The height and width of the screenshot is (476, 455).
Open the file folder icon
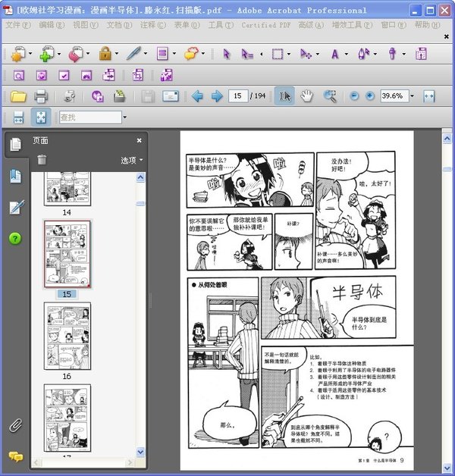point(18,96)
